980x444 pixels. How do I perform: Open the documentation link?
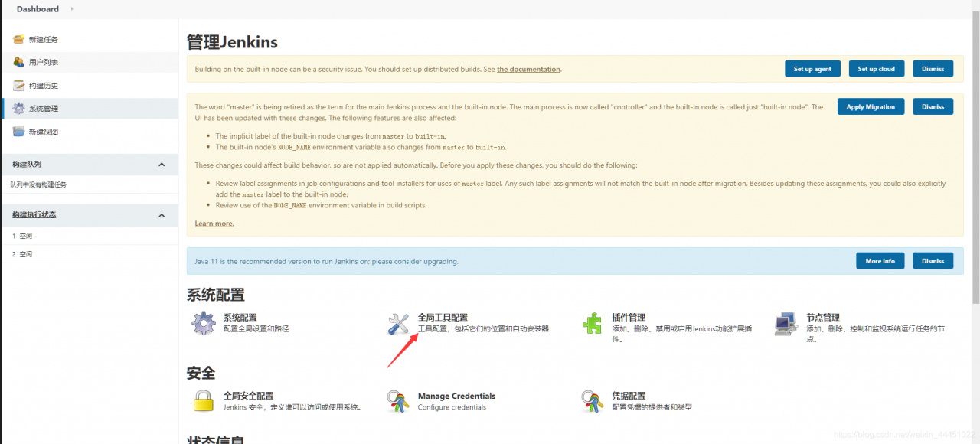pos(528,69)
